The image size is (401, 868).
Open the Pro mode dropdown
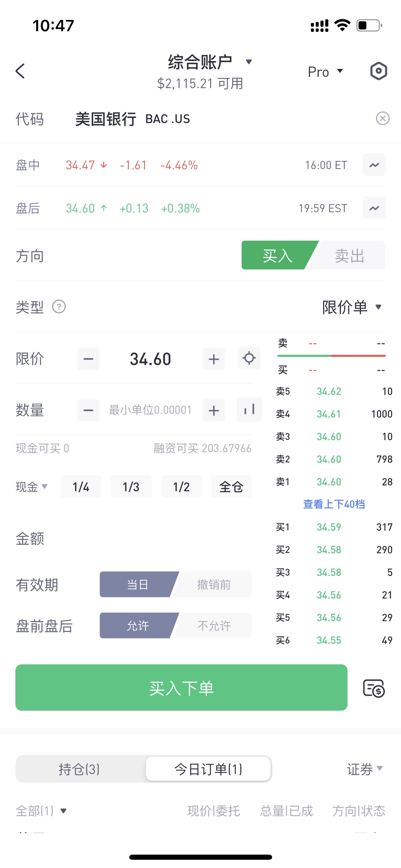click(325, 72)
